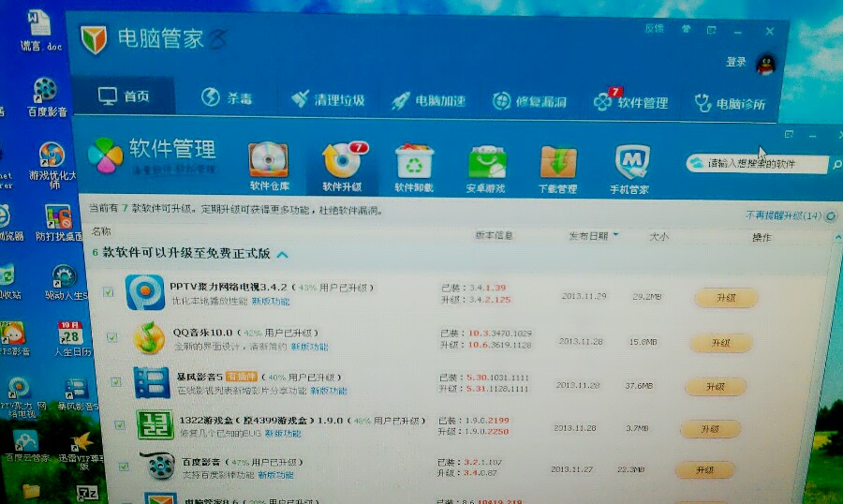
Task: Click the search box for software
Action: tap(757, 163)
